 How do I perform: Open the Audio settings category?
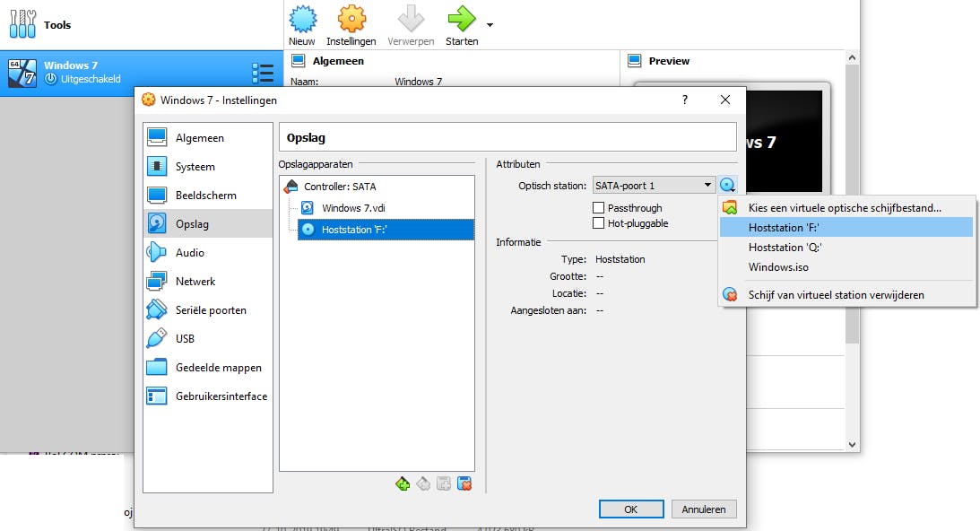tap(207, 253)
